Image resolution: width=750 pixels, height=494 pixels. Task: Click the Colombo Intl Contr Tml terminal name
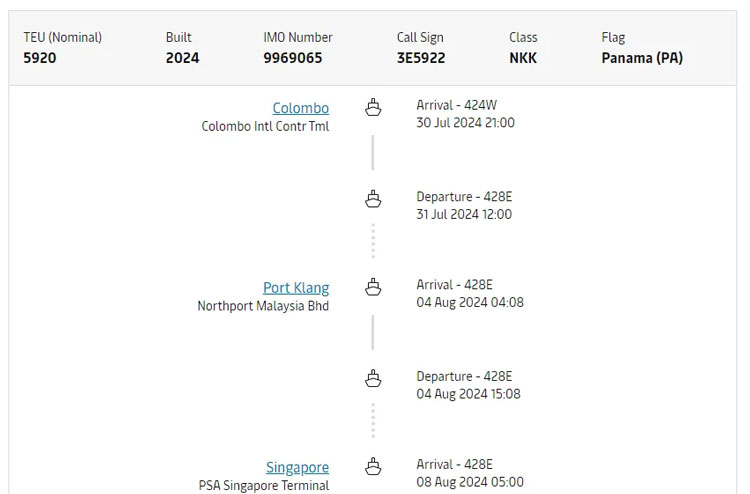(265, 126)
